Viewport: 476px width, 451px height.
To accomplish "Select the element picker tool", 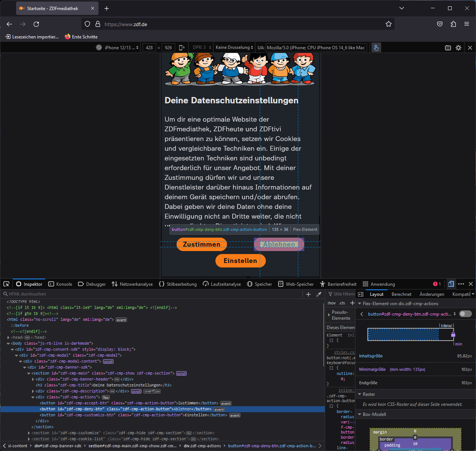I will coord(6,284).
